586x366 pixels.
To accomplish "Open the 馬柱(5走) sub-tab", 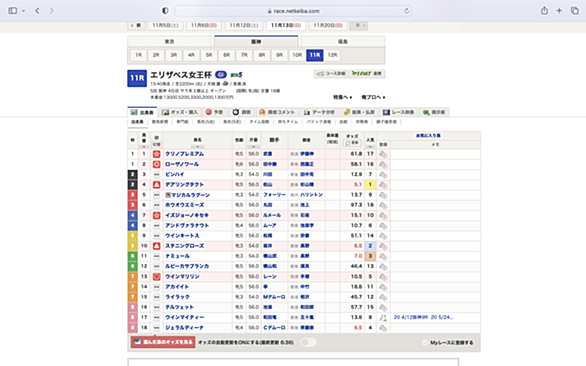I will point(206,122).
